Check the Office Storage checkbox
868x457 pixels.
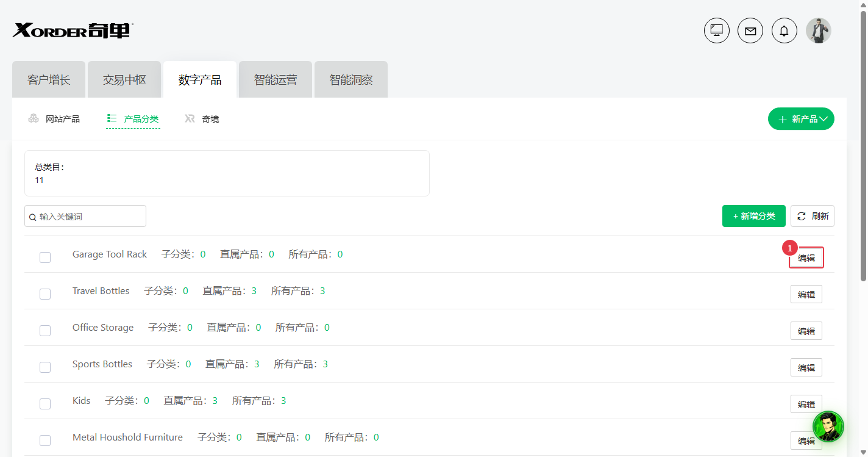[45, 331]
